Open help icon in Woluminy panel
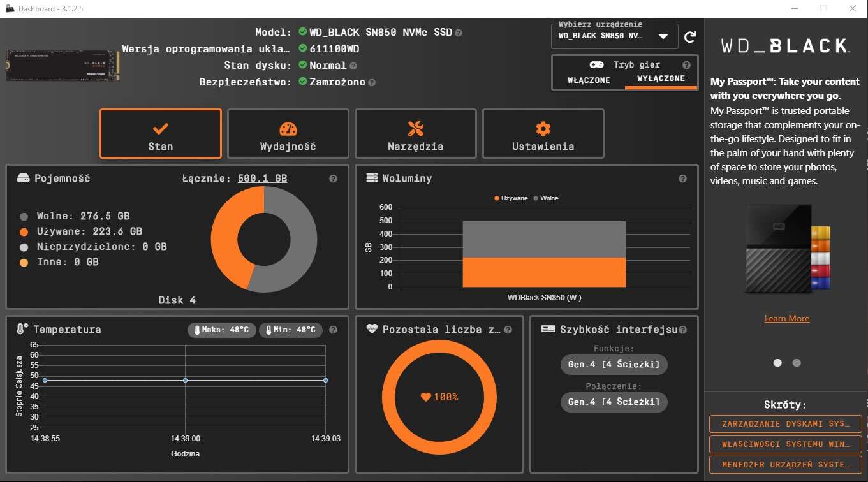The width and height of the screenshot is (868, 482). [x=682, y=179]
